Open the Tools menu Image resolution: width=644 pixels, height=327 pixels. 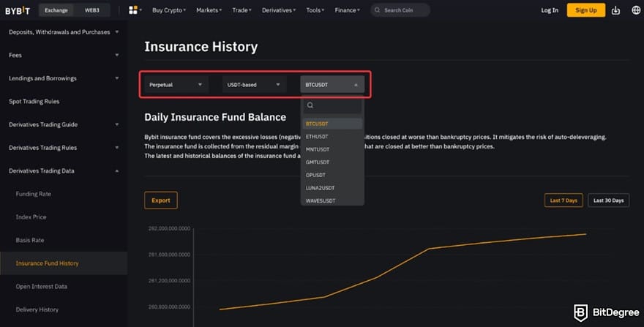tap(315, 10)
